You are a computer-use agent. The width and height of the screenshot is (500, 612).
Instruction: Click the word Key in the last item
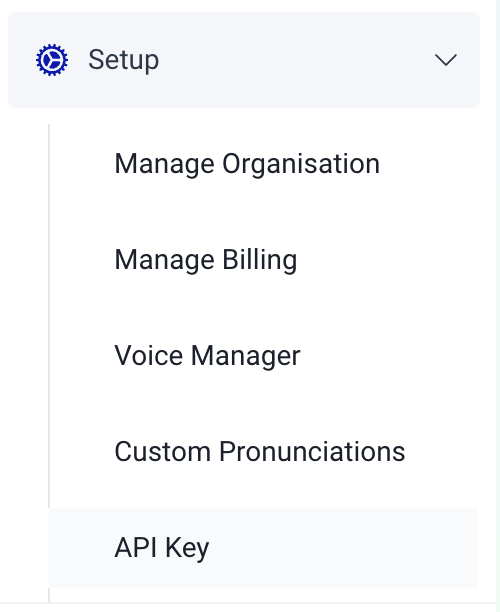(x=187, y=548)
